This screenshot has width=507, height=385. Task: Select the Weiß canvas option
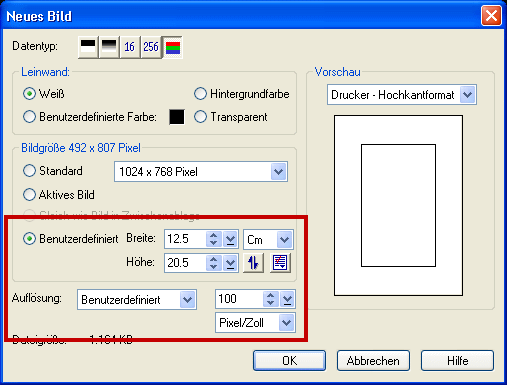point(44,94)
